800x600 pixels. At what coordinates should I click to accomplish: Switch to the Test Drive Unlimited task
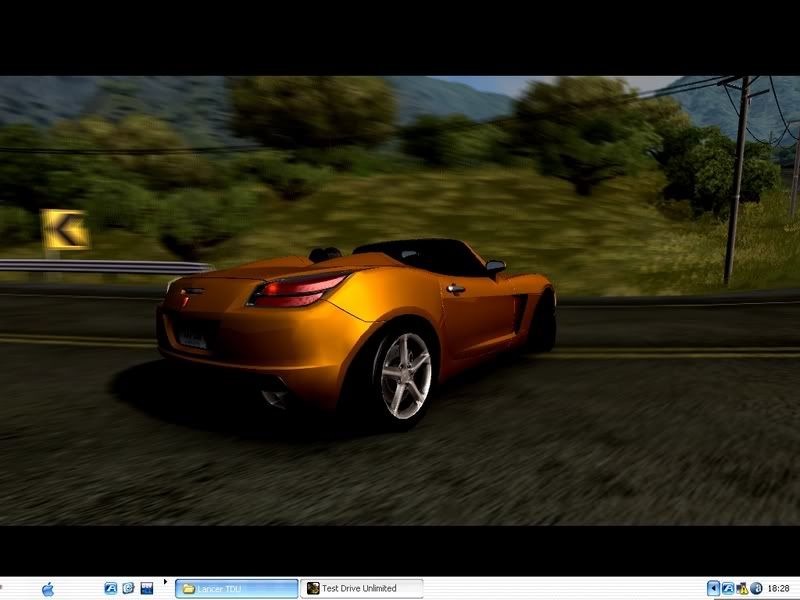click(362, 589)
